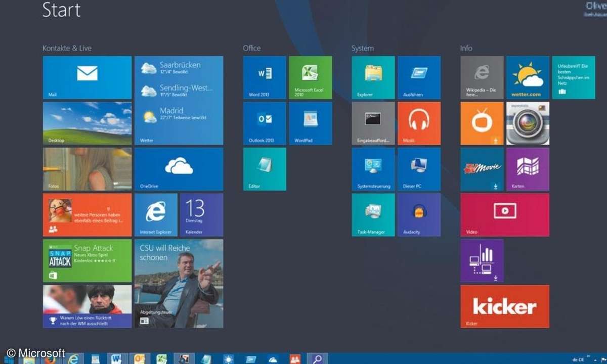
Task: Click the search magnifier taskbar icon
Action: 317,359
